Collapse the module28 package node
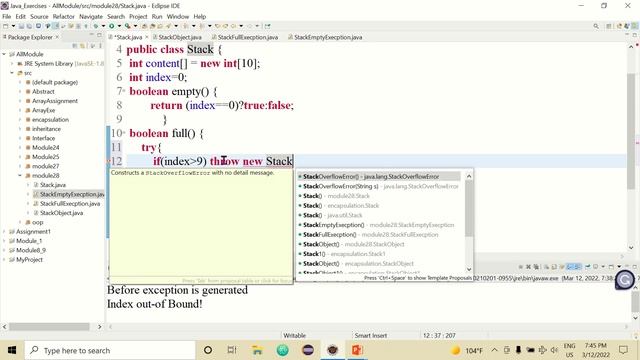This screenshot has width=640, height=360. pyautogui.click(x=20, y=176)
